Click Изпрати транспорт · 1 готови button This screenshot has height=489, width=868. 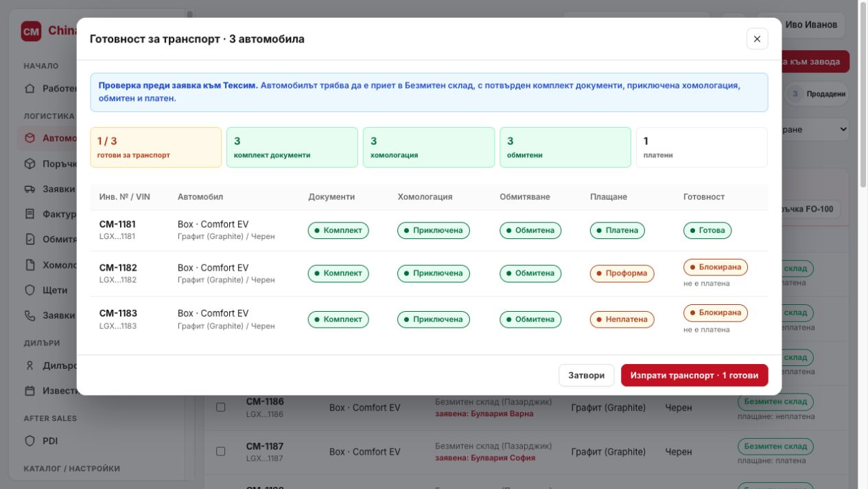(x=694, y=376)
